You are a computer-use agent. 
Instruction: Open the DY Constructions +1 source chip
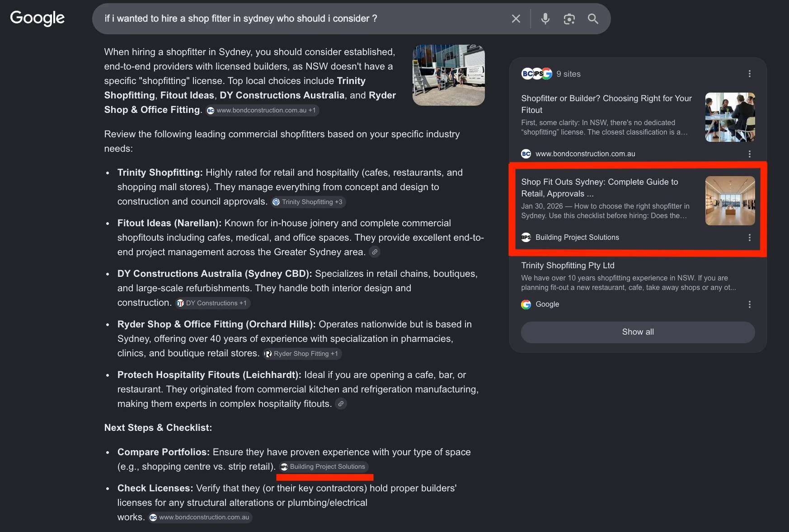(x=213, y=303)
